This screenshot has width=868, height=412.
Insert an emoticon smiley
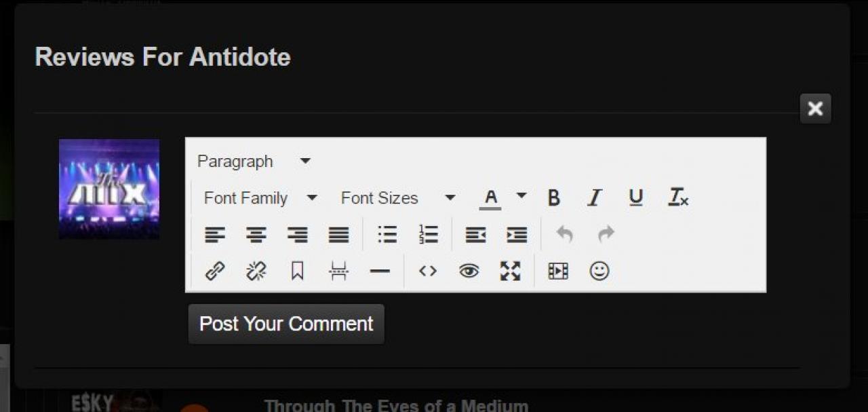pos(599,271)
